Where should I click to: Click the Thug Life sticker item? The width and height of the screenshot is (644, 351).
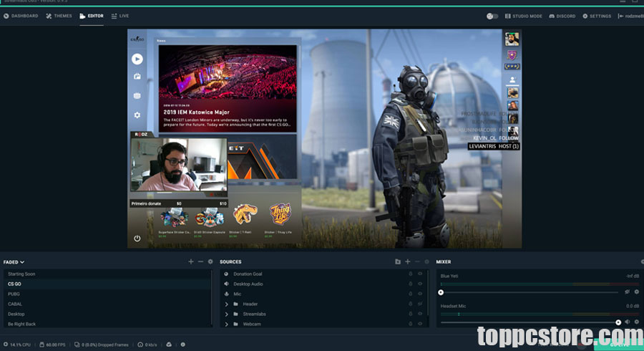click(279, 220)
